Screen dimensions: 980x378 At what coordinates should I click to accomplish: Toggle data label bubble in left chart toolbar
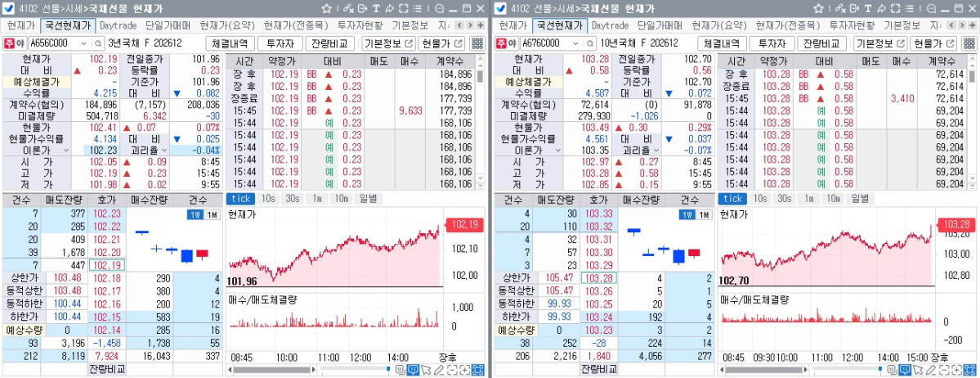coord(413,370)
